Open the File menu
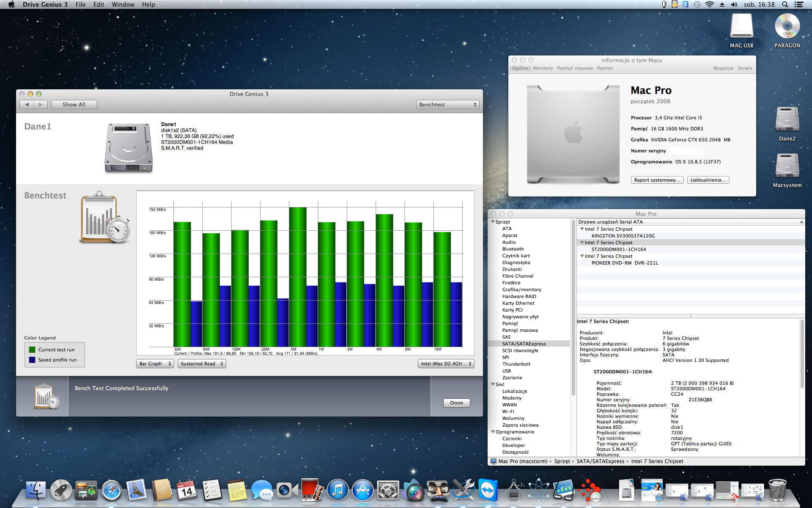The image size is (812, 508). [80, 5]
